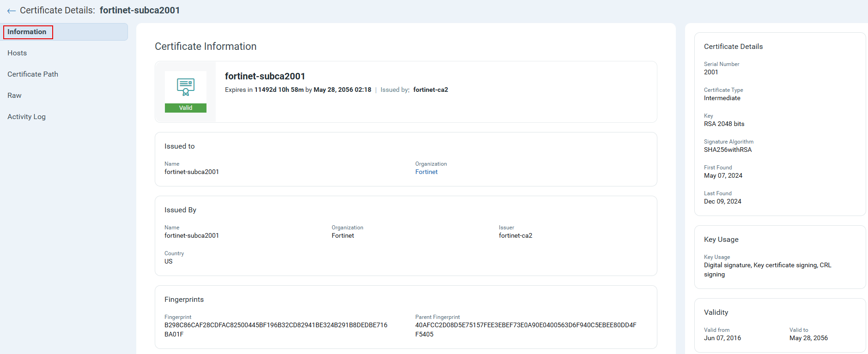Select the fortinet-subca2001 heading in info card
Image resolution: width=868 pixels, height=354 pixels.
click(265, 76)
